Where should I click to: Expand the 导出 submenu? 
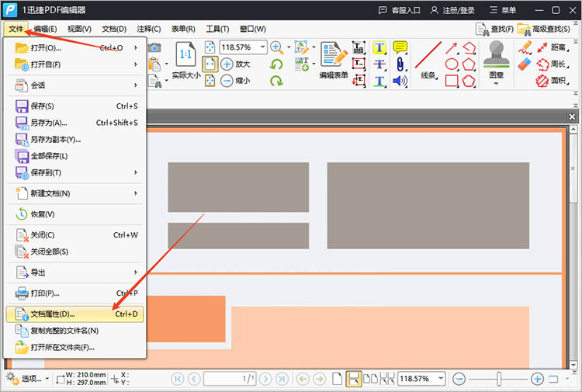coord(75,272)
